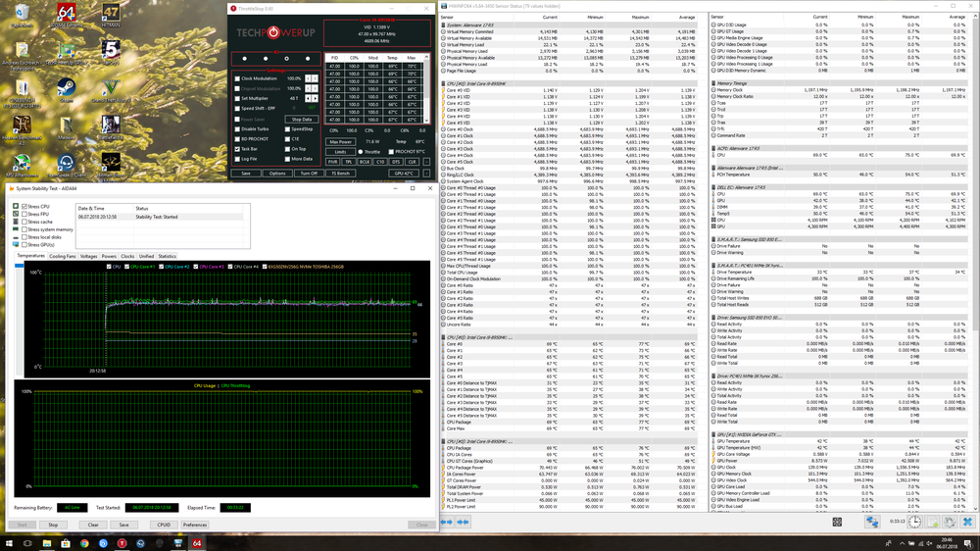Click the Windows Start button
The width and height of the screenshot is (980, 551).
click(x=10, y=541)
